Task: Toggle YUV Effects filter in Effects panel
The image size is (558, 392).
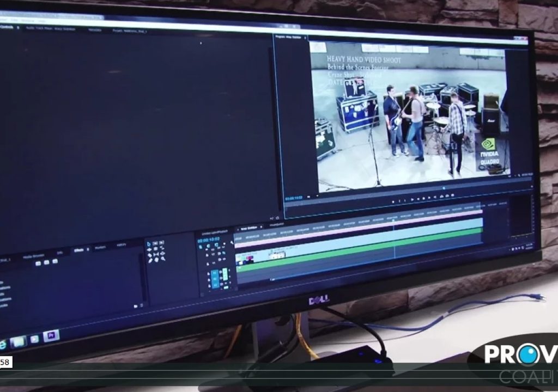Action: pos(55,261)
